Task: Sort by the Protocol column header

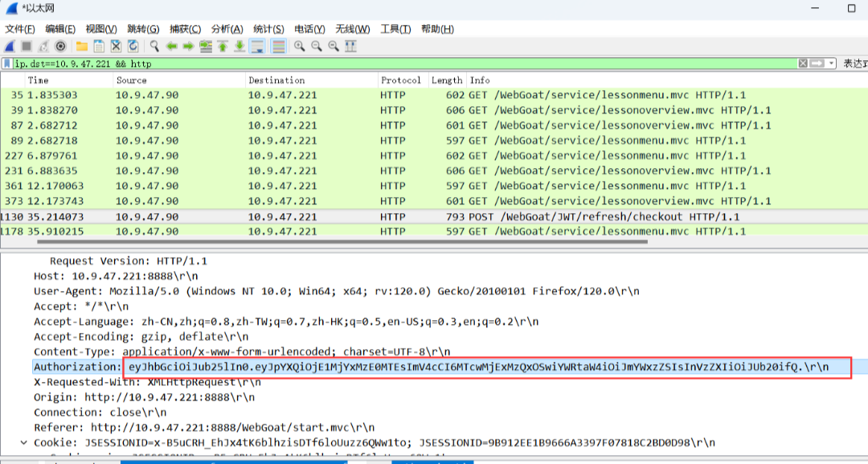Action: (403, 80)
